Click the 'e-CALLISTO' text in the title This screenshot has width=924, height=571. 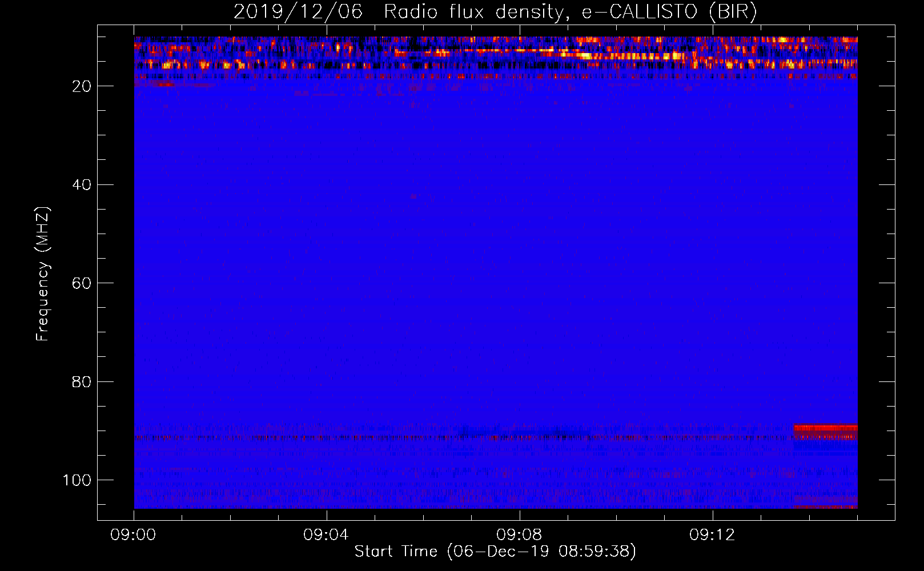[x=639, y=12]
